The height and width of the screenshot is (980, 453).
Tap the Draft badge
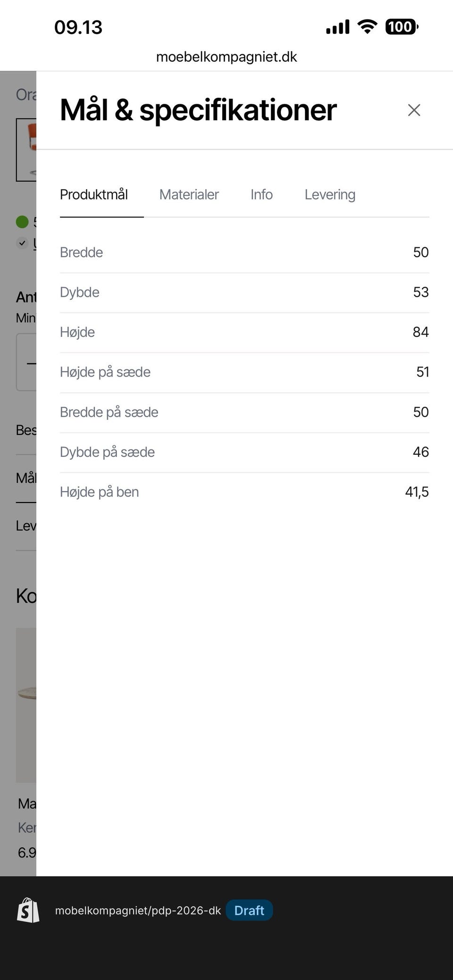tap(249, 910)
